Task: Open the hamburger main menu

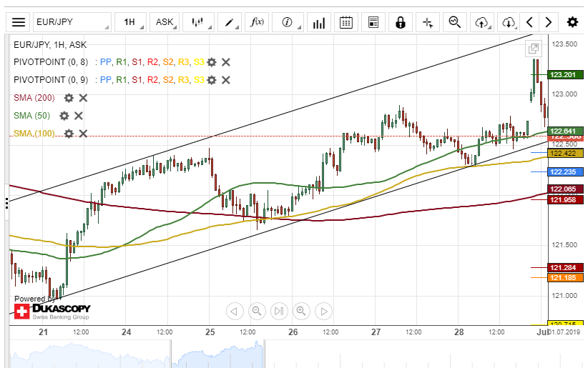Action: tap(19, 22)
